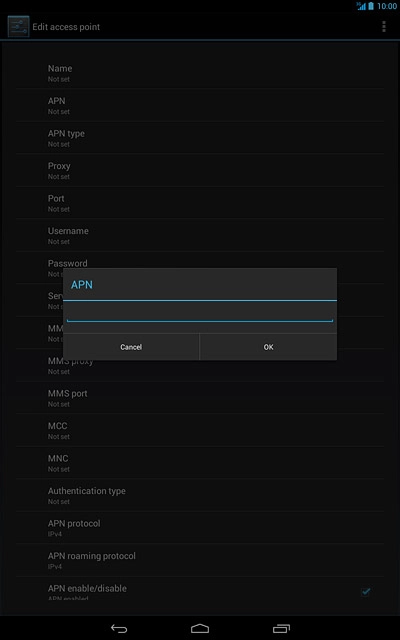Open the three-dot overflow menu
The width and height of the screenshot is (400, 640).
(x=383, y=27)
